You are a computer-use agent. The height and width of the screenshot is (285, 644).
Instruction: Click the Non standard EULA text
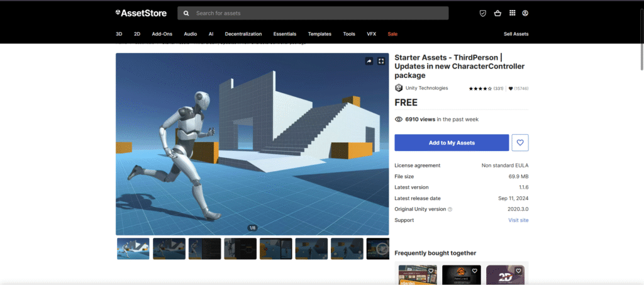coord(505,165)
